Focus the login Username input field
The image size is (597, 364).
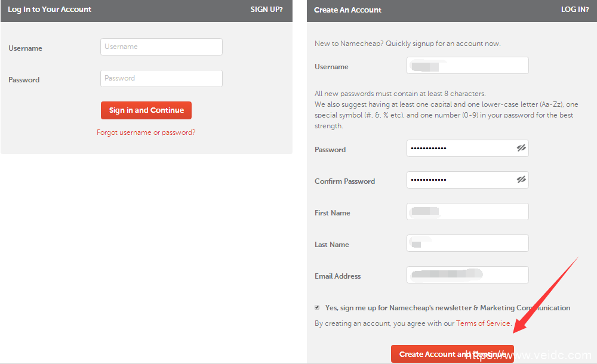[x=161, y=47]
